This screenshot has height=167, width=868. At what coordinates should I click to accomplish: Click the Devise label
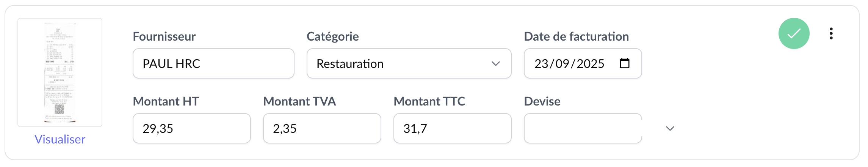pos(542,101)
